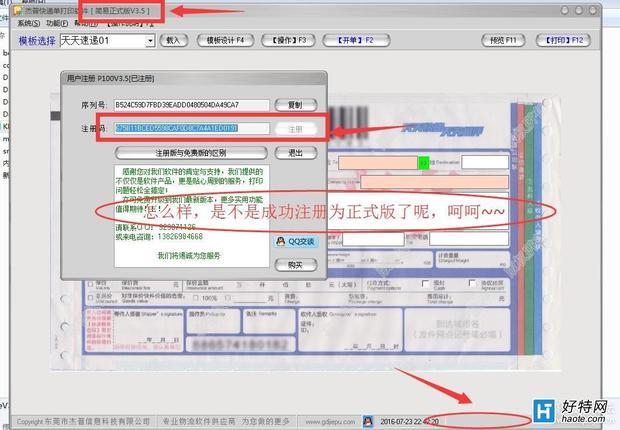Viewport: 620px width, 430px height.
Task: Tick the 现付 Cash checkbox on waybill
Action: pos(425,284)
